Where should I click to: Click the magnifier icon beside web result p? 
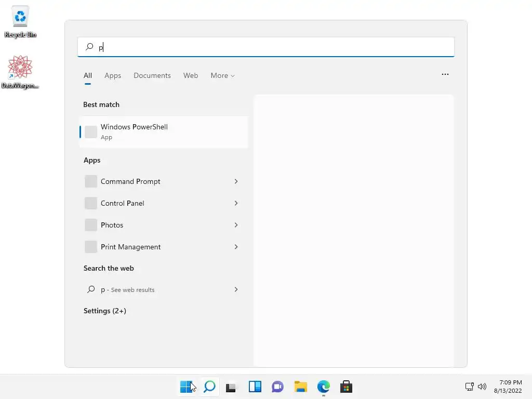pos(91,289)
